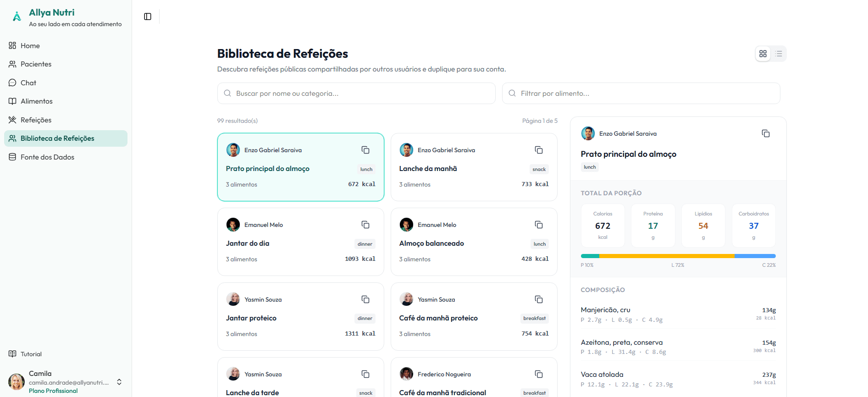The height and width of the screenshot is (397, 868).
Task: Click the lunch tag in the detail panel
Action: click(590, 167)
